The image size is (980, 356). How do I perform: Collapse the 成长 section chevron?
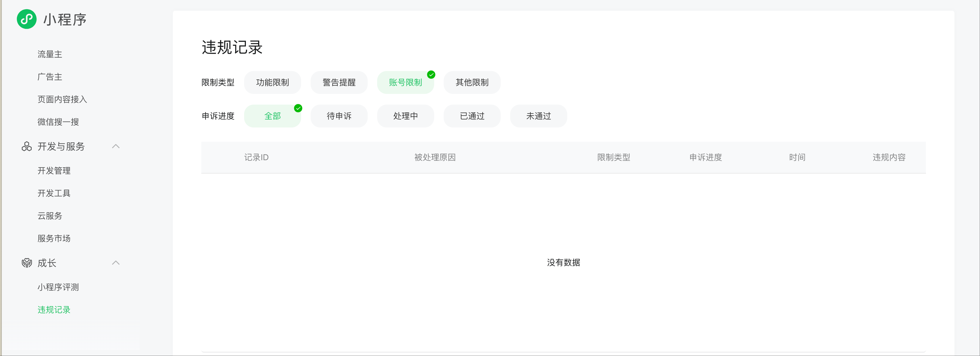click(116, 263)
